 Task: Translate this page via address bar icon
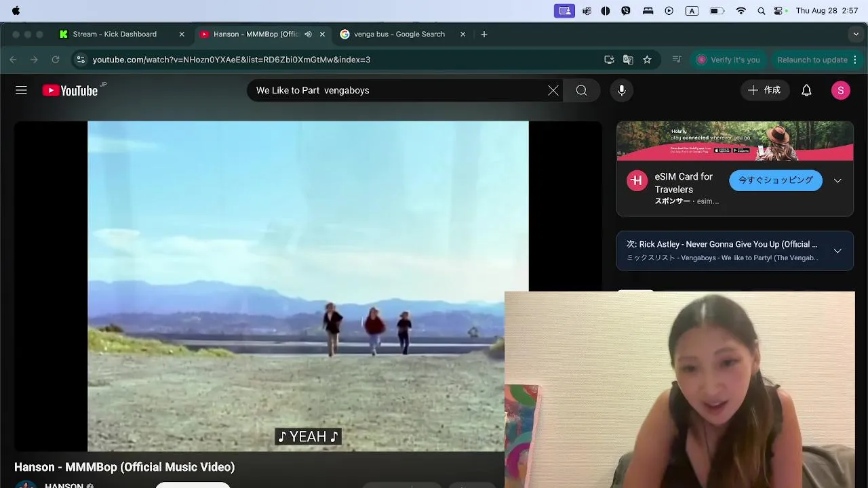click(628, 60)
